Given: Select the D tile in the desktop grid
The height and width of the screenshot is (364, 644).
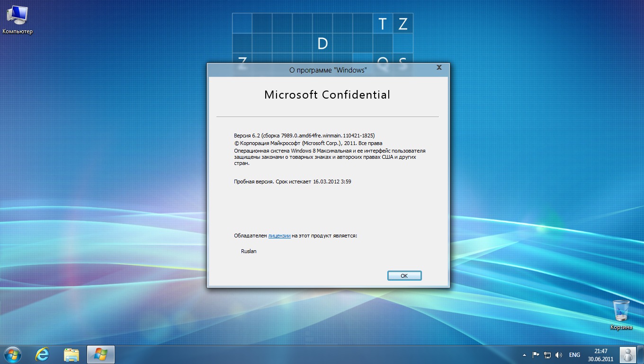Looking at the screenshot, I should click(322, 43).
